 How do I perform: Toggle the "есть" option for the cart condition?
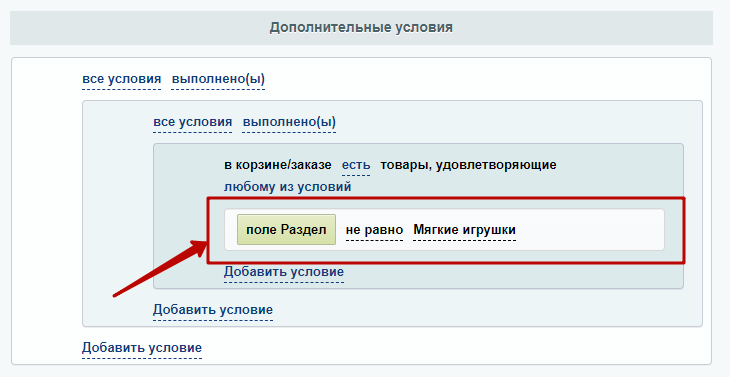pos(356,165)
